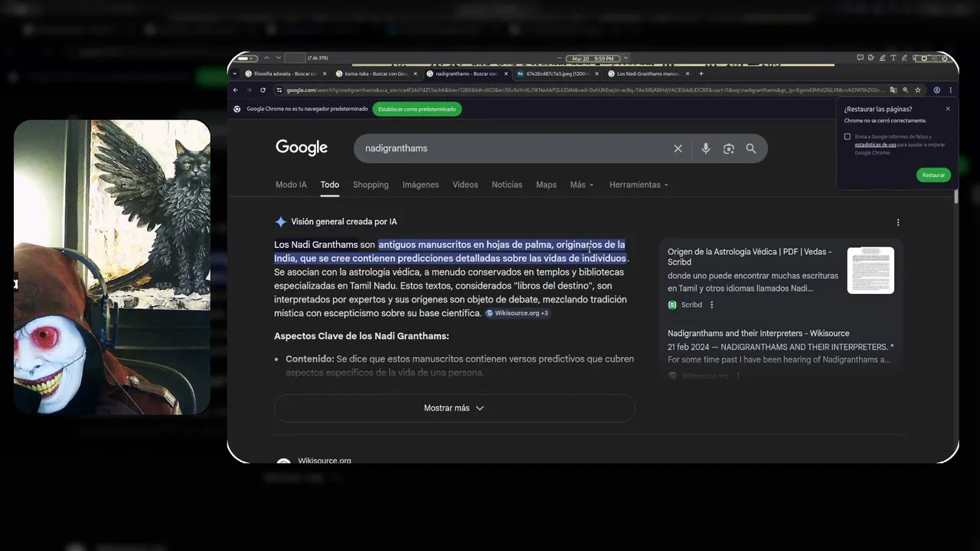Select the Modo IA search tab

(291, 184)
